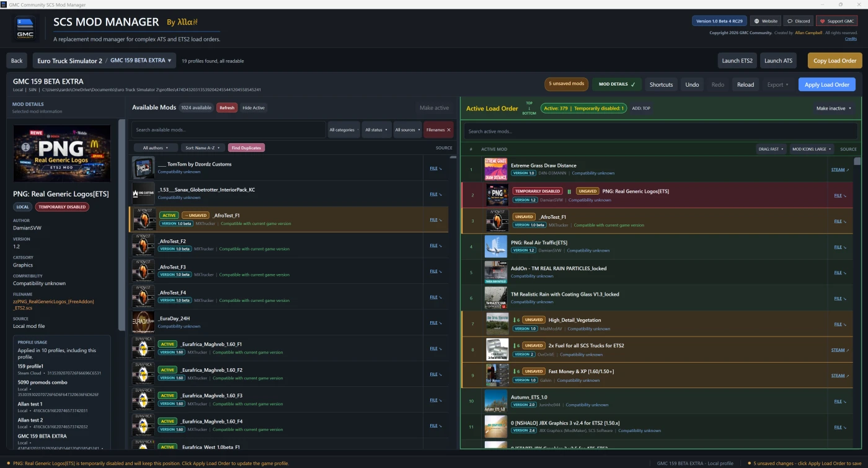Image resolution: width=868 pixels, height=468 pixels.
Task: Click the _AfroTest_F3 mod icon in Available Mods
Action: pos(143,271)
